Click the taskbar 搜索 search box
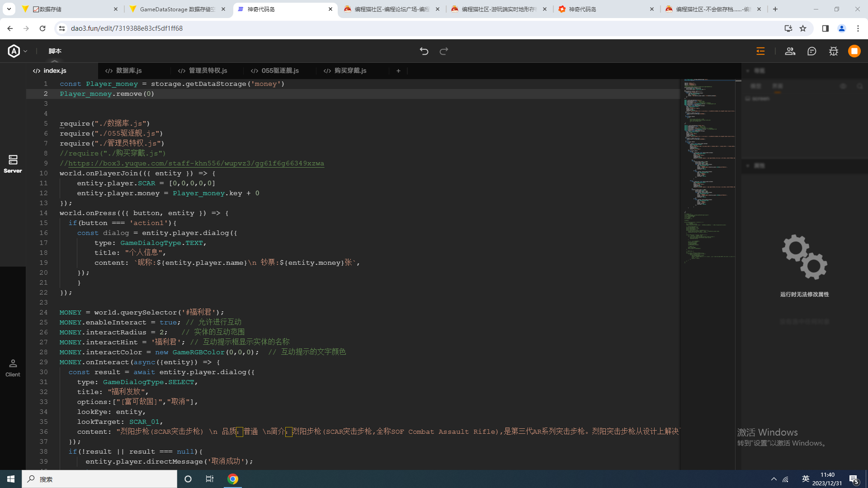868x488 pixels. [x=99, y=479]
